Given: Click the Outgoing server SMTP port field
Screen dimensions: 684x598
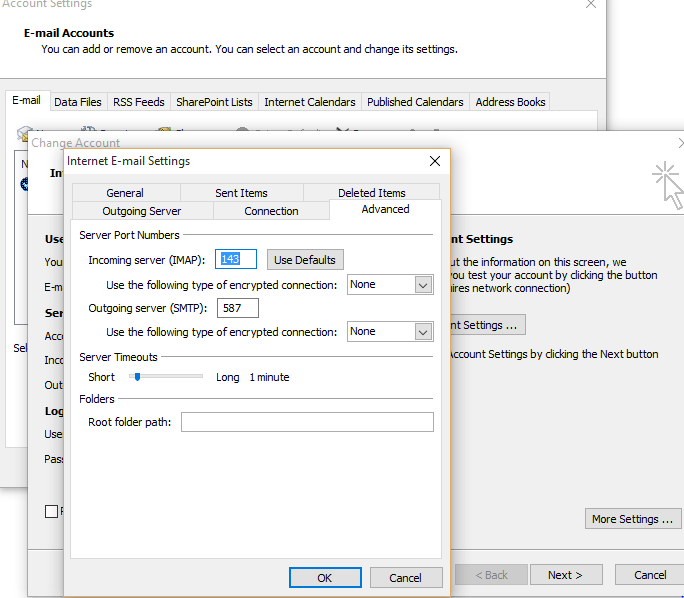Looking at the screenshot, I should pos(238,308).
